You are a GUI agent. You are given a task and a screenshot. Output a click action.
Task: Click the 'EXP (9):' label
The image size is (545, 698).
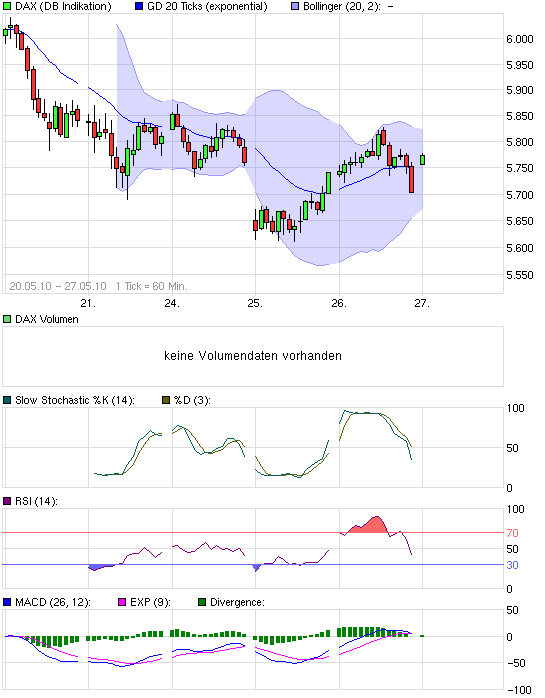click(x=150, y=602)
